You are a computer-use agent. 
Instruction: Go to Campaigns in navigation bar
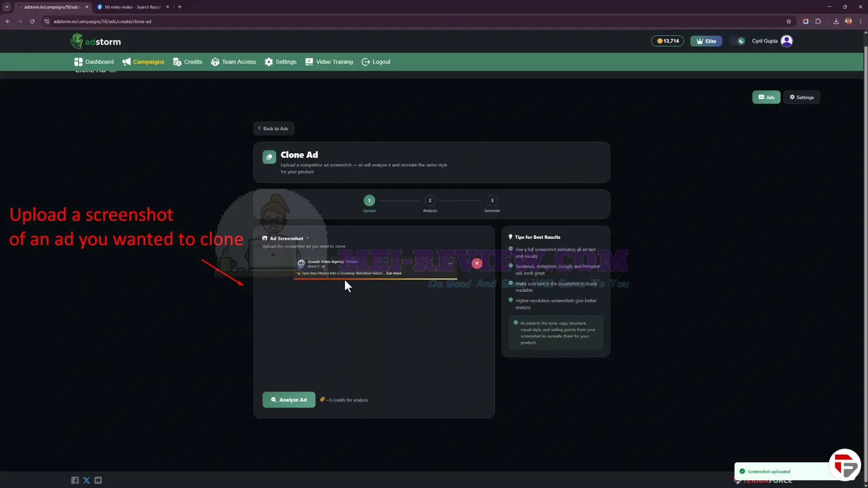(x=143, y=62)
